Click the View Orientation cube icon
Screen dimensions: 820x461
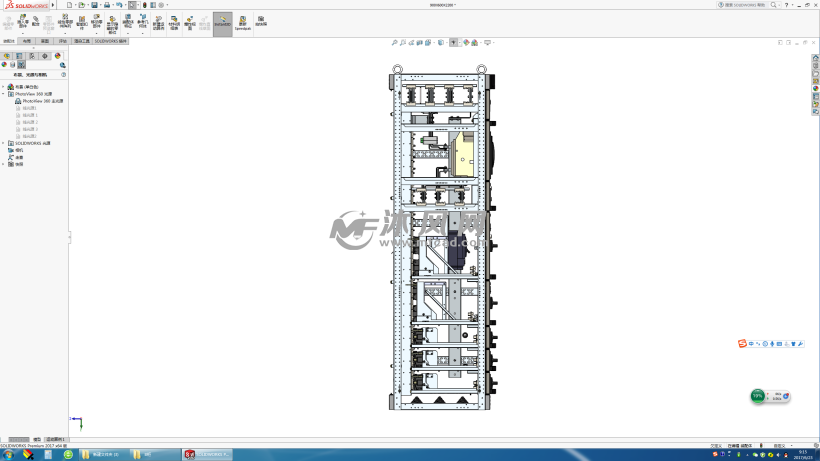(x=428, y=42)
